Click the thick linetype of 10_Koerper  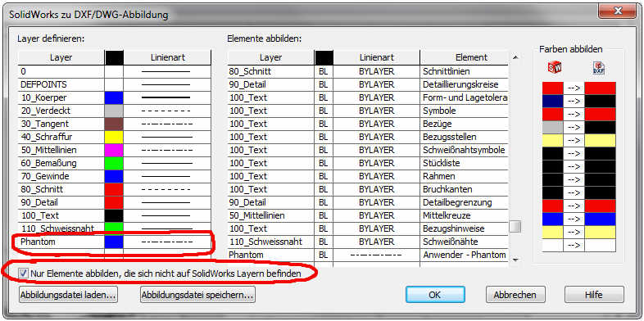coord(167,97)
